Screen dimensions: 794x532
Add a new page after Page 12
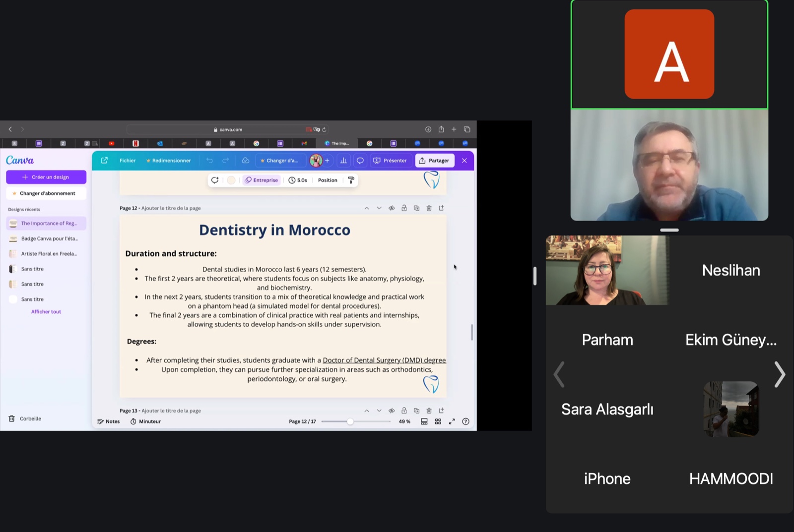pyautogui.click(x=441, y=208)
